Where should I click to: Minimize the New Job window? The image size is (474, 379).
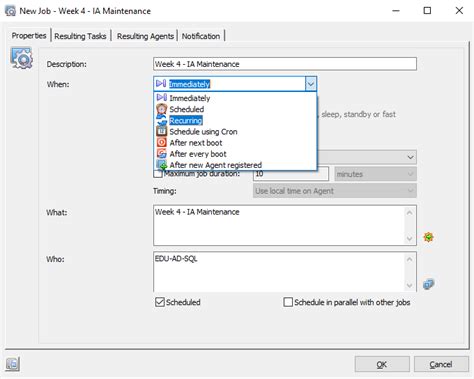pos(396,11)
